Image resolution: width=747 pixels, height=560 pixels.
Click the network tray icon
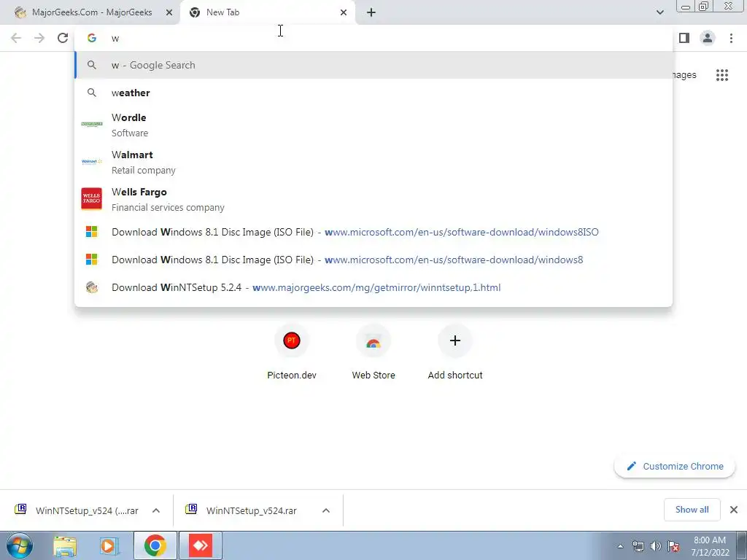coord(638,546)
